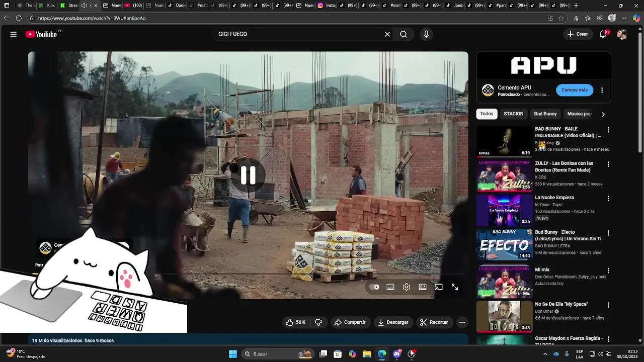Like the video with 56 K

tap(295, 322)
